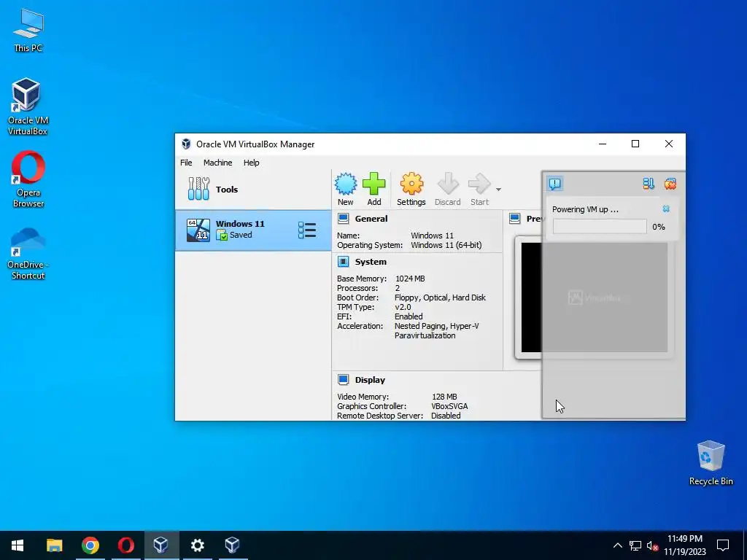Show hidden system tray icons chevron
Image resolution: width=747 pixels, height=560 pixels.
coord(617,545)
